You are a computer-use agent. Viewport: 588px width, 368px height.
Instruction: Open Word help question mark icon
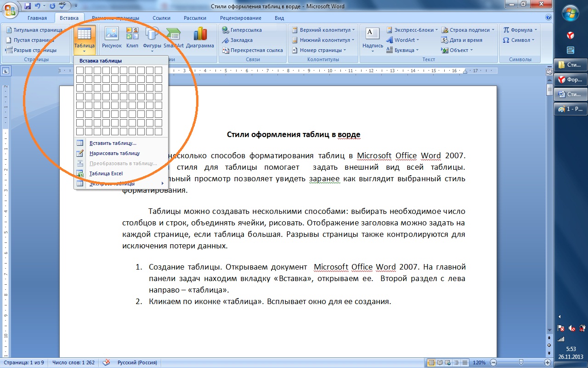point(548,17)
